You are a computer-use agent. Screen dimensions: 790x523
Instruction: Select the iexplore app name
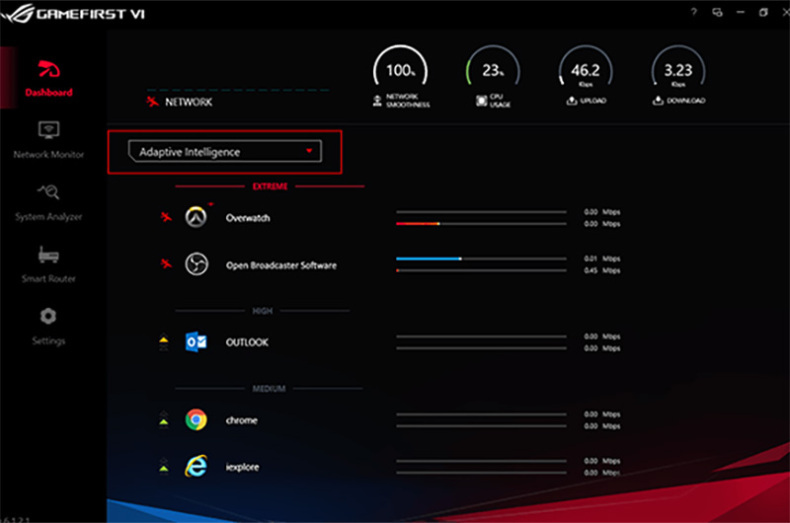242,467
